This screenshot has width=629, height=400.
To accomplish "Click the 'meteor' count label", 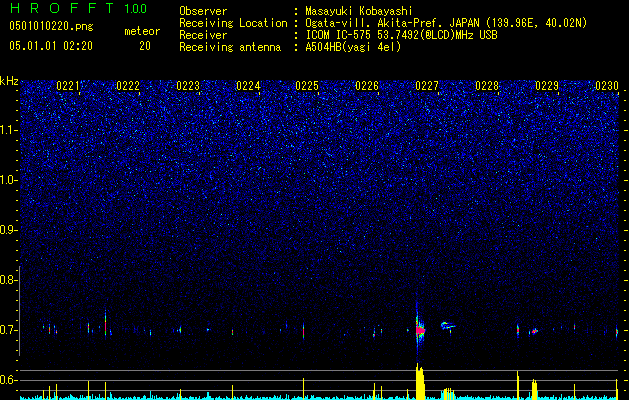I will pyautogui.click(x=142, y=31).
